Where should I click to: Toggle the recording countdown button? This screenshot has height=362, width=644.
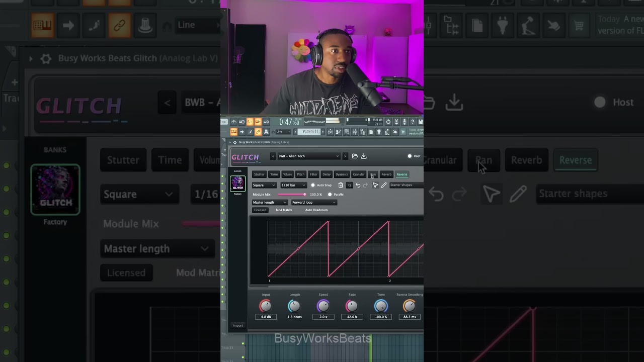(250, 122)
